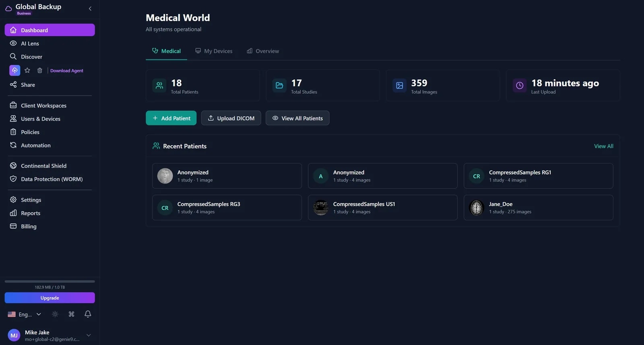Click the View All link
This screenshot has width=644, height=345.
[604, 146]
